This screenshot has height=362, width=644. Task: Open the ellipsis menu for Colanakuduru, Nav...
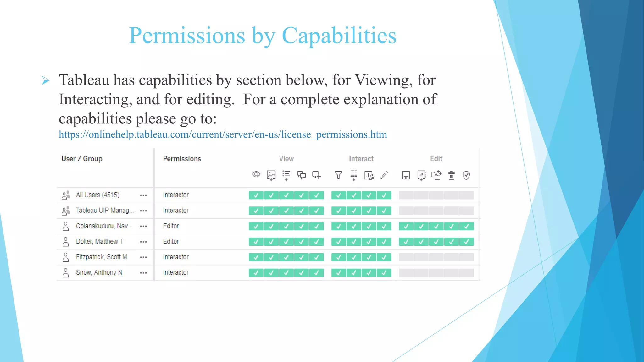click(143, 226)
